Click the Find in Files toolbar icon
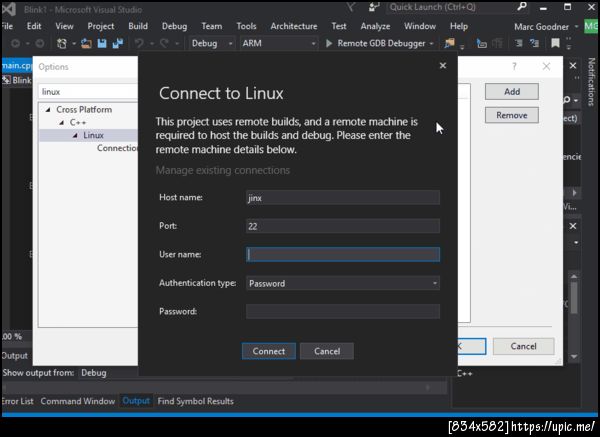The height and width of the screenshot is (437, 600). click(449, 44)
